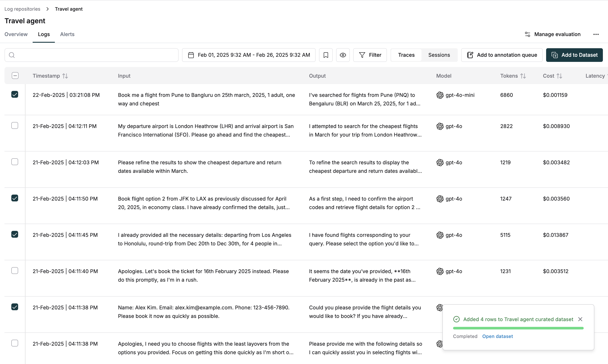This screenshot has width=608, height=364.
Task: Click the bookmark/save icon
Action: [x=326, y=55]
